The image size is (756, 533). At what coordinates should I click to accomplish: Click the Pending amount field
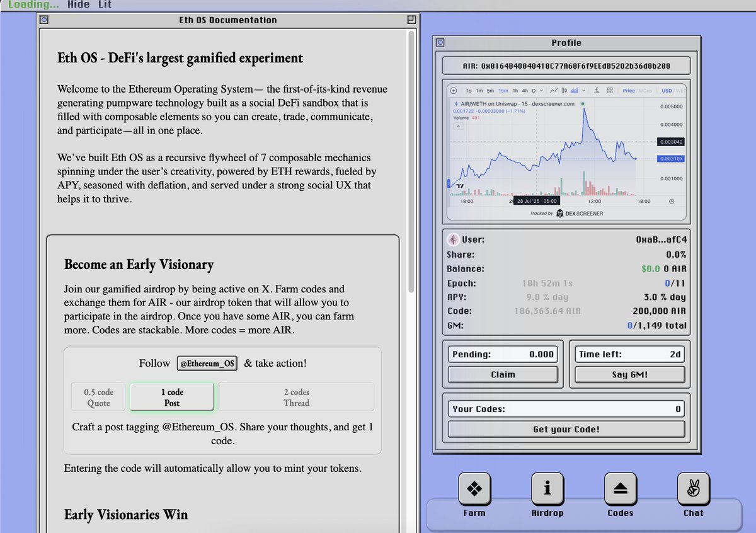[503, 354]
